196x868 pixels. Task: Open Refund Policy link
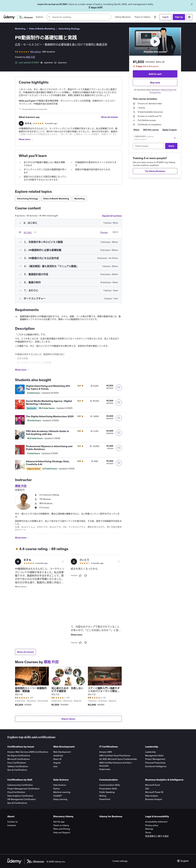(x=167, y=90)
